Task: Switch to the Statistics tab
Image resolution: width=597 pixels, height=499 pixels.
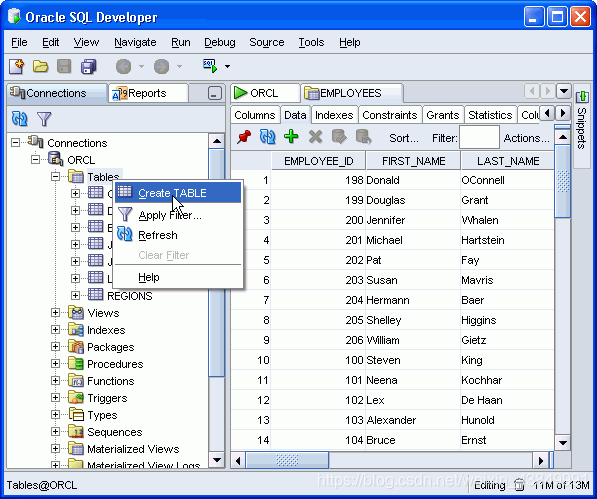Action: [490, 115]
